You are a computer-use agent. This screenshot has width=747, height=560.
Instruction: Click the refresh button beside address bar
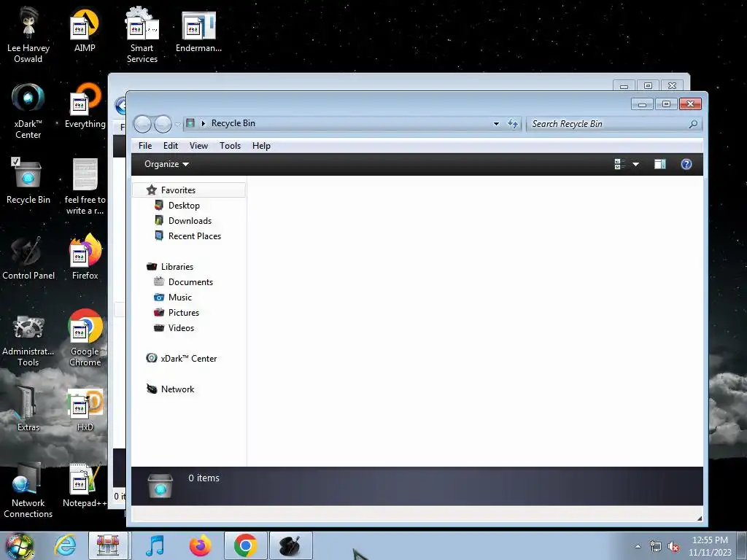click(x=513, y=124)
